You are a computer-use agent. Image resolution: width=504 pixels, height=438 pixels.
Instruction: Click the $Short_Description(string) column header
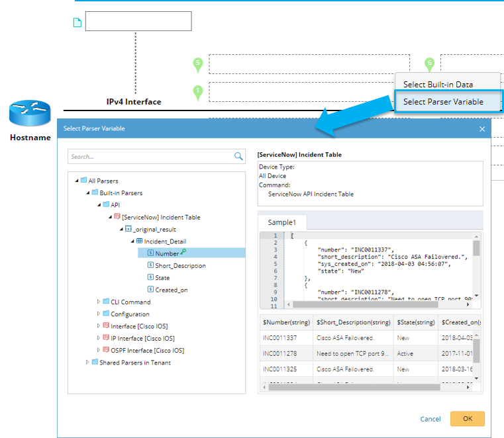(x=353, y=322)
